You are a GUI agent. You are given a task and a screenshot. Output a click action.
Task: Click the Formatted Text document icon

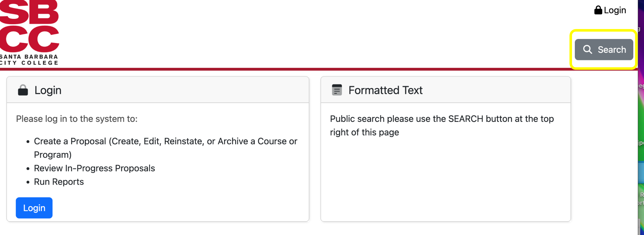(337, 90)
